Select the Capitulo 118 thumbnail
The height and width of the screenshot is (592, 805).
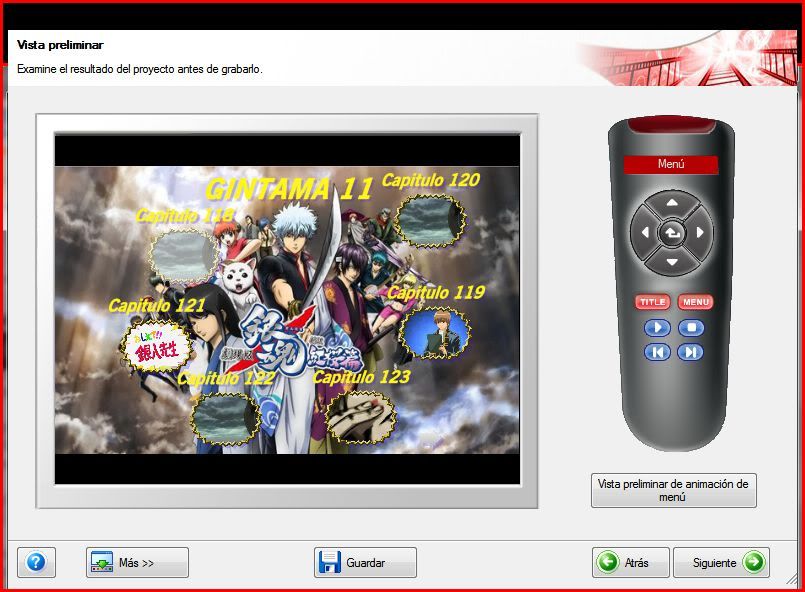tap(184, 255)
